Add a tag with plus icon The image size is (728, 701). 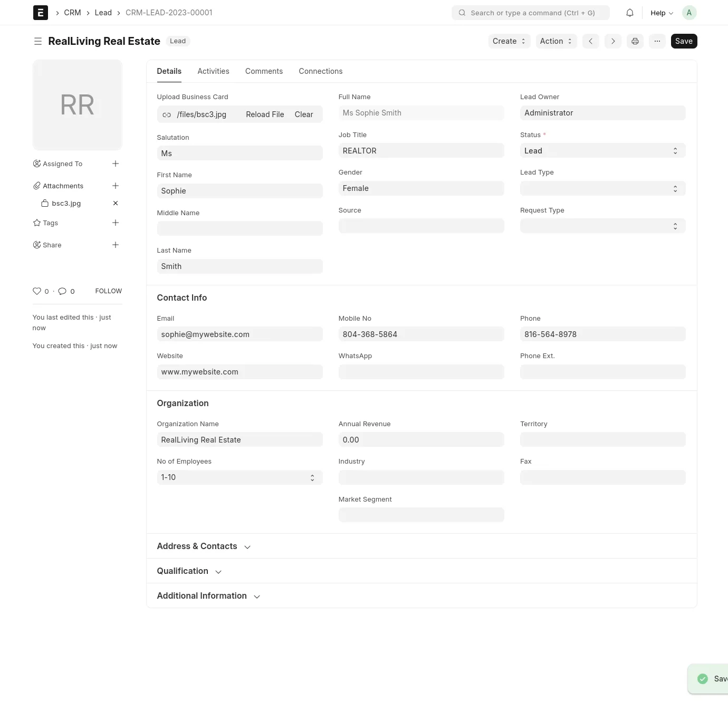click(x=116, y=223)
